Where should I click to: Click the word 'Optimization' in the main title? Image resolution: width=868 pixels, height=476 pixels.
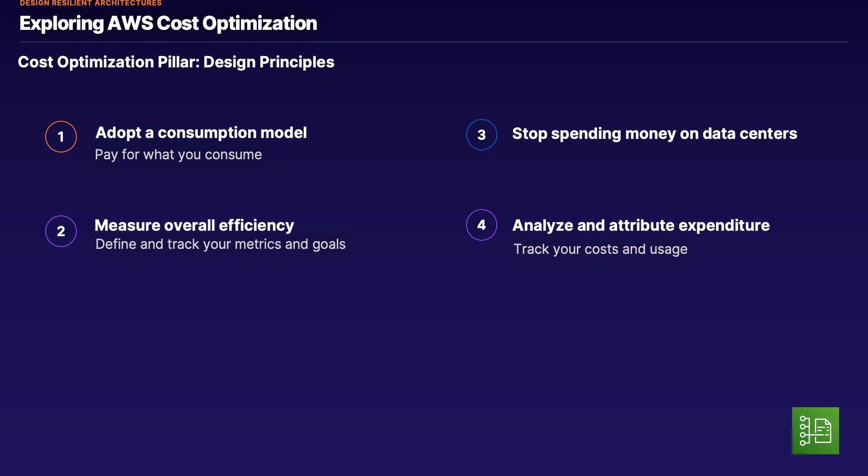tap(259, 24)
